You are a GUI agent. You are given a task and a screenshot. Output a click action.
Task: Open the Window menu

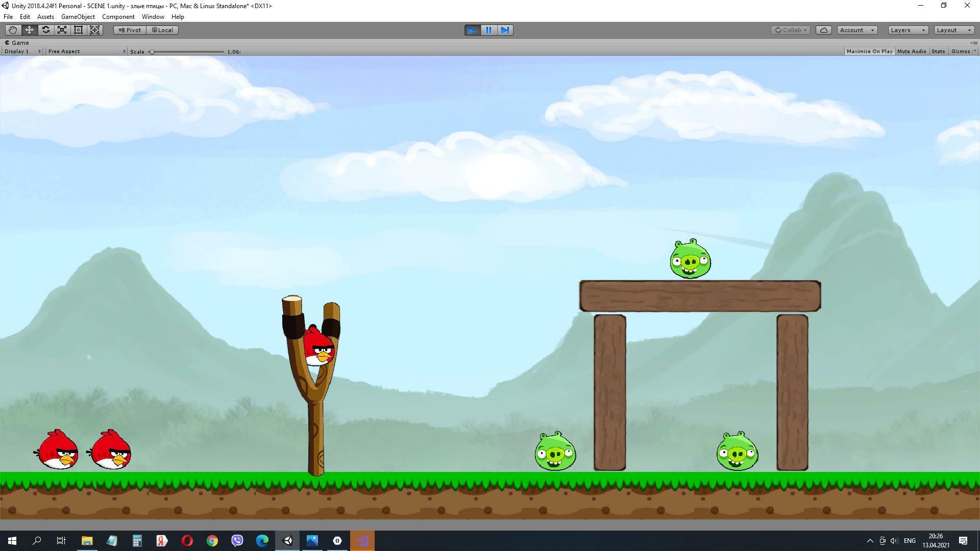point(153,17)
